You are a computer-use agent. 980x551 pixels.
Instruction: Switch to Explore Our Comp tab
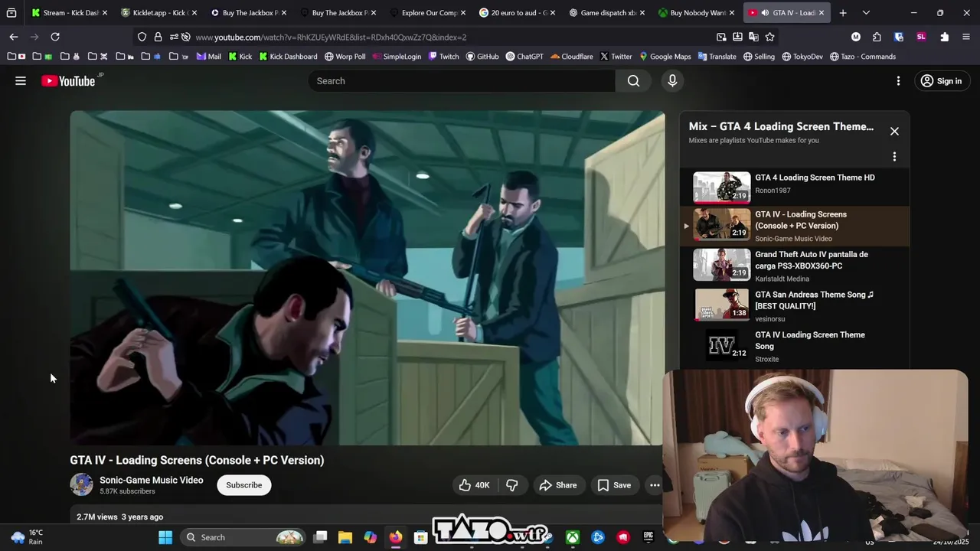pyautogui.click(x=426, y=13)
